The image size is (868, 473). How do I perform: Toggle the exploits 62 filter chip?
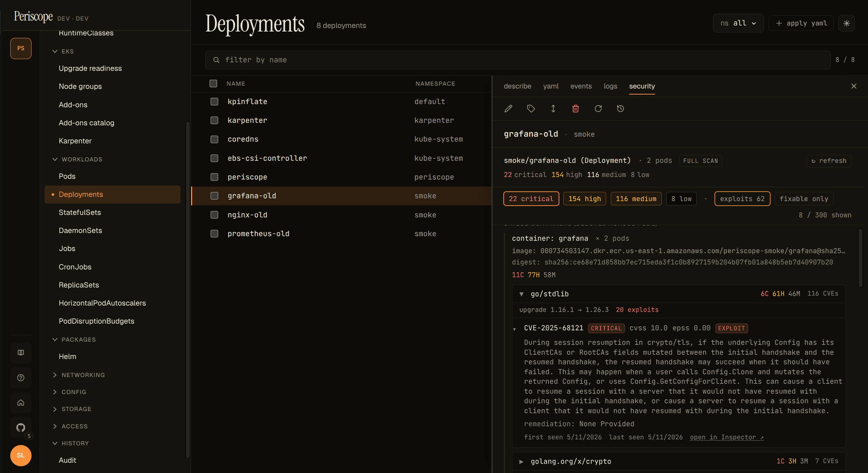(x=742, y=199)
